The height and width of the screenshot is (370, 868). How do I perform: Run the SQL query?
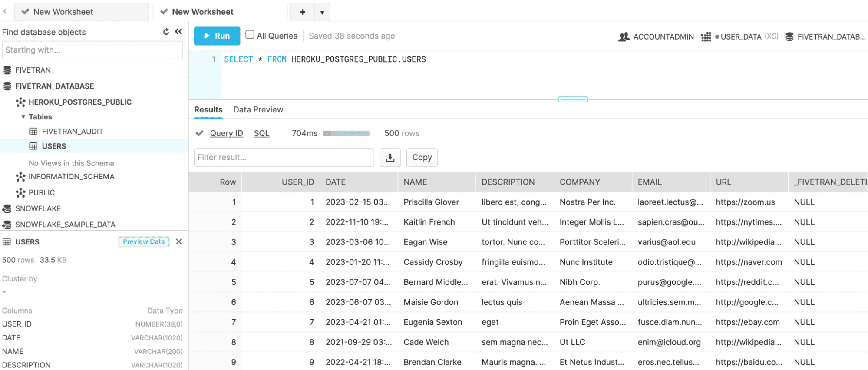coord(217,36)
